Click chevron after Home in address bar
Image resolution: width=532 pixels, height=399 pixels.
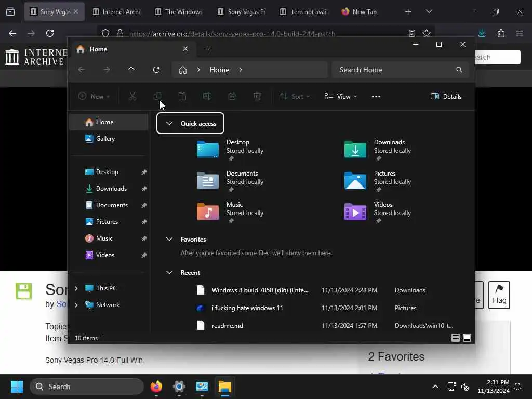(241, 70)
